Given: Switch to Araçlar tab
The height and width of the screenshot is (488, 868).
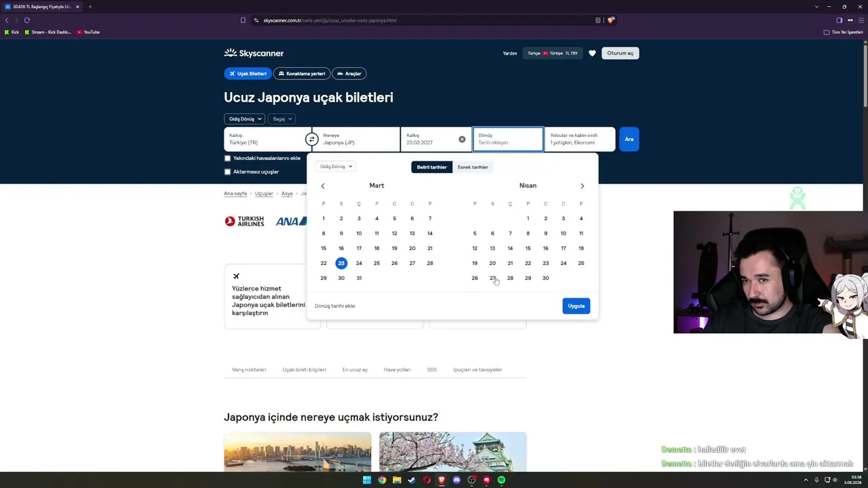Looking at the screenshot, I should coord(349,73).
